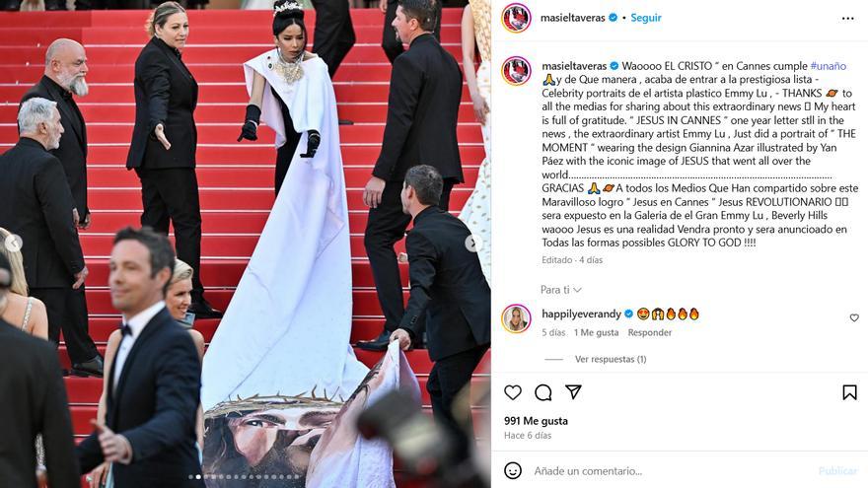The height and width of the screenshot is (488, 868).
Task: Like the happilyeverandy comment
Action: tap(854, 317)
